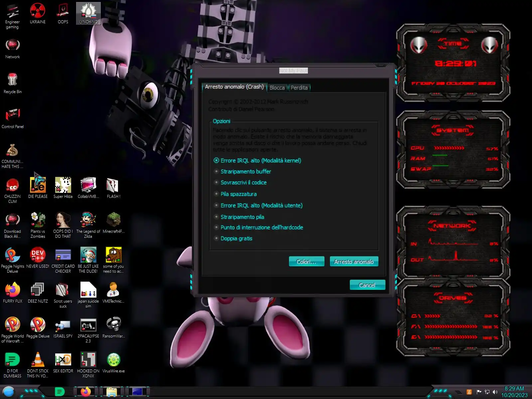Screen dimensions: 532x399
Task: Choose the Sovrascrivi il codice option
Action: click(240, 183)
